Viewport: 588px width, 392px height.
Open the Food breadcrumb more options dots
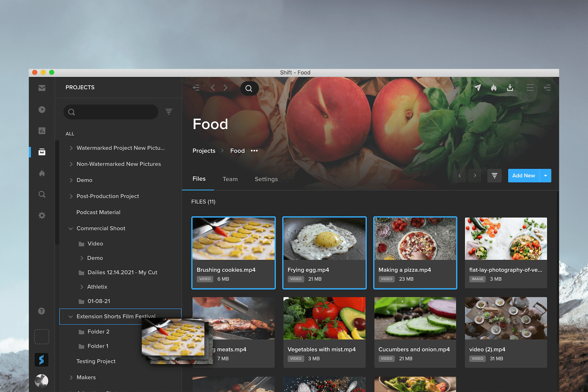coord(254,151)
